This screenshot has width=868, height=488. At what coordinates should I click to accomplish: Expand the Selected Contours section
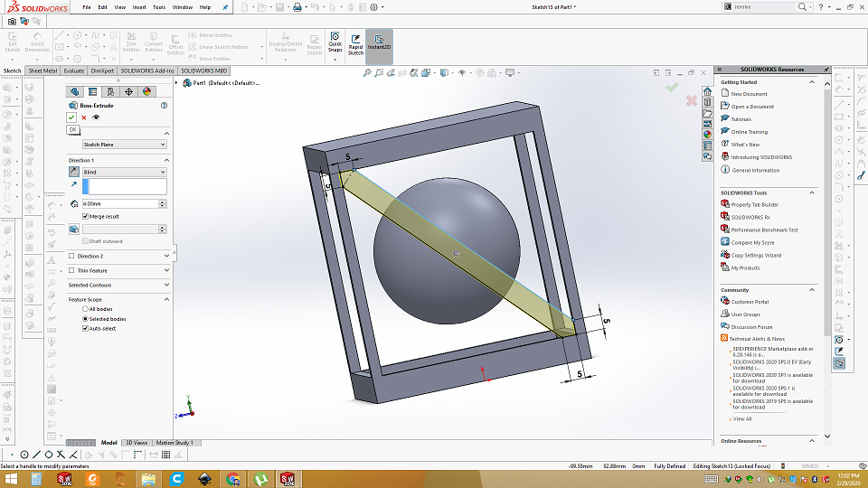pos(166,285)
